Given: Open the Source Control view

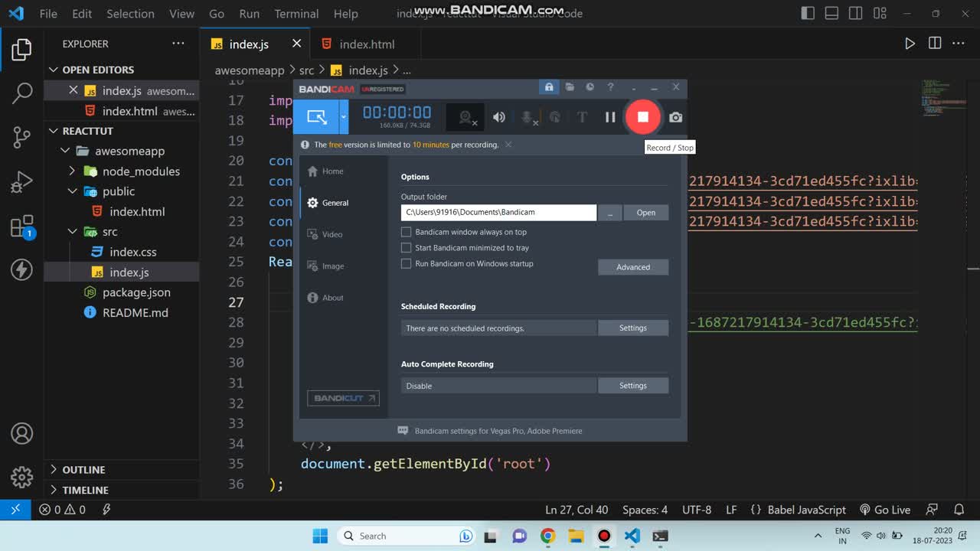Looking at the screenshot, I should [x=21, y=138].
